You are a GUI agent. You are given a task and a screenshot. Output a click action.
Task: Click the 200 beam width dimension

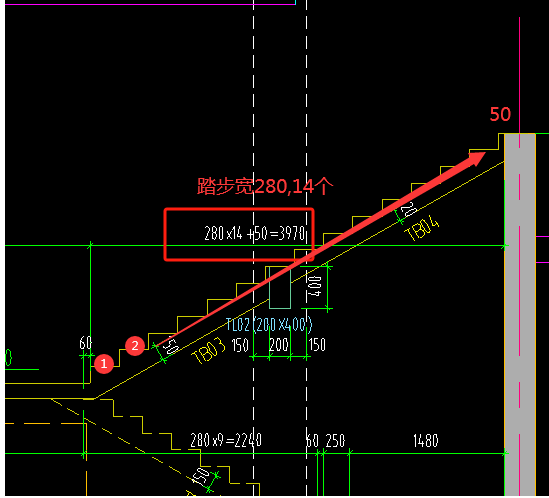[279, 345]
